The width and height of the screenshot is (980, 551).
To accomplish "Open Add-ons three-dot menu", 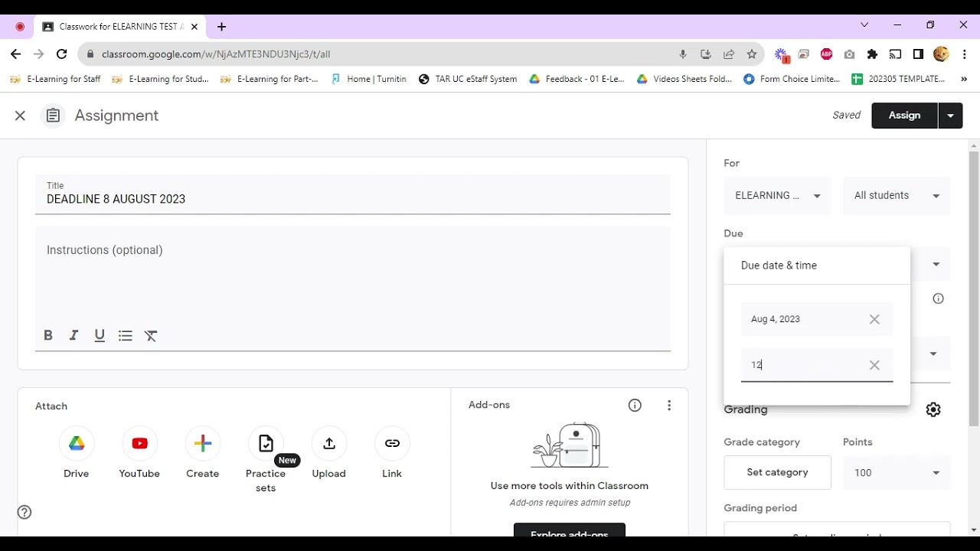I will (669, 406).
